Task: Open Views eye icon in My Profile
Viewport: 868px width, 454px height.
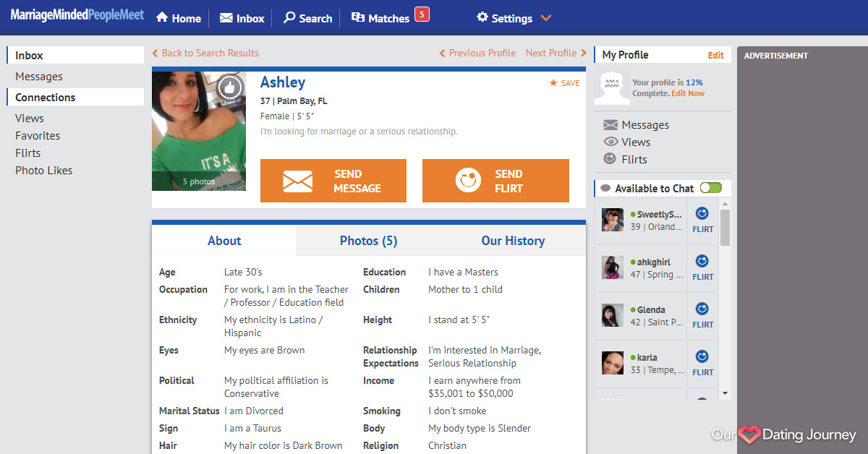Action: [610, 142]
